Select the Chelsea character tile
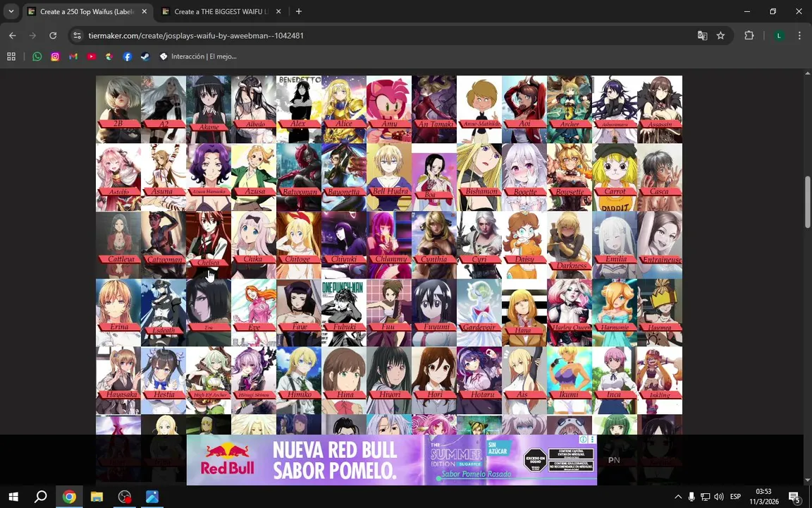 coord(209,246)
